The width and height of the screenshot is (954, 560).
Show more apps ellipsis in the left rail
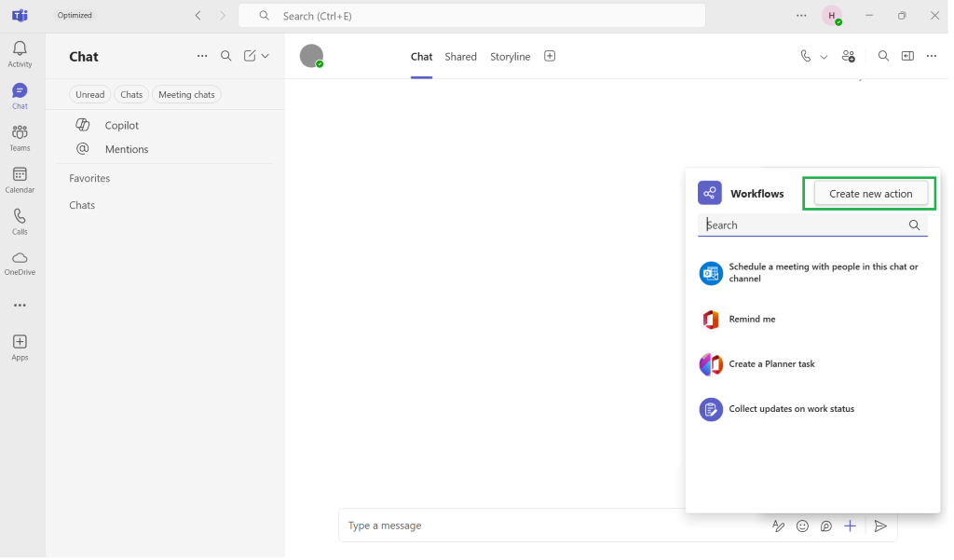click(x=20, y=305)
